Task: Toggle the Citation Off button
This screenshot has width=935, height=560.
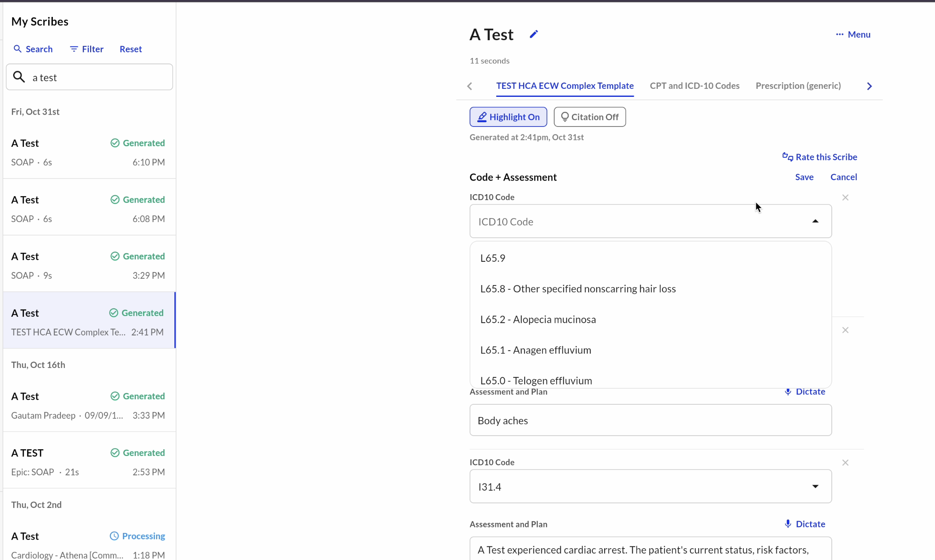Action: [589, 117]
